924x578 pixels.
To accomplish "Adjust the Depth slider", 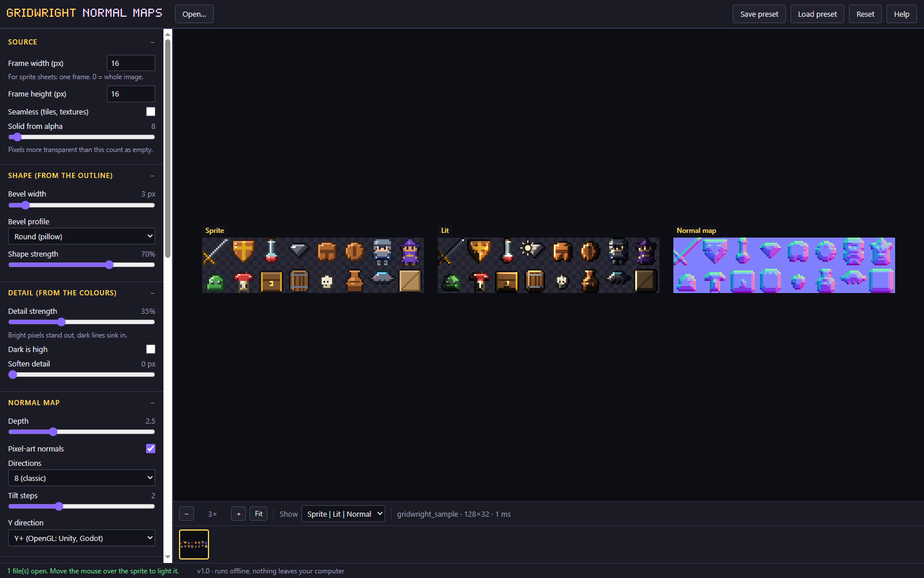I will pyautogui.click(x=81, y=432).
